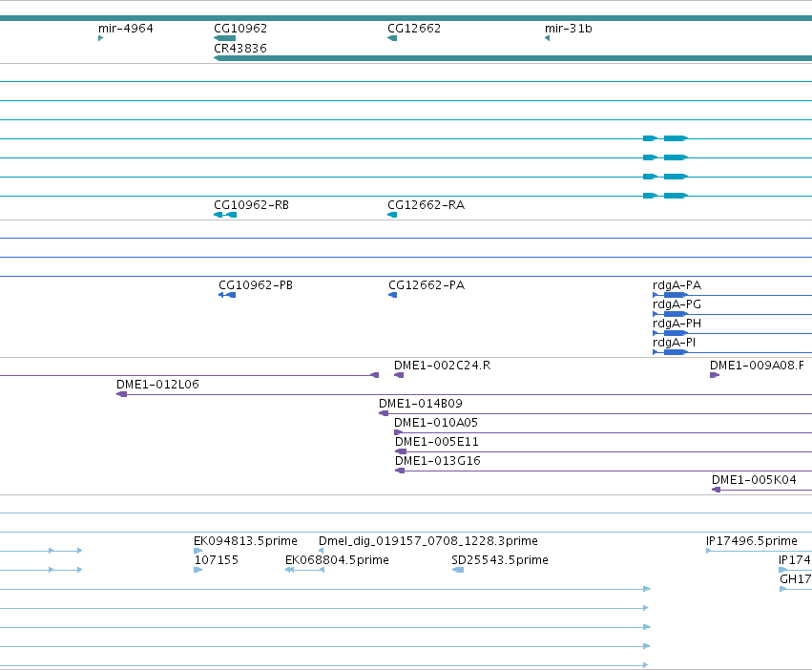
Task: Select the small arrow glyph below mir-31b
Action: click(x=547, y=38)
